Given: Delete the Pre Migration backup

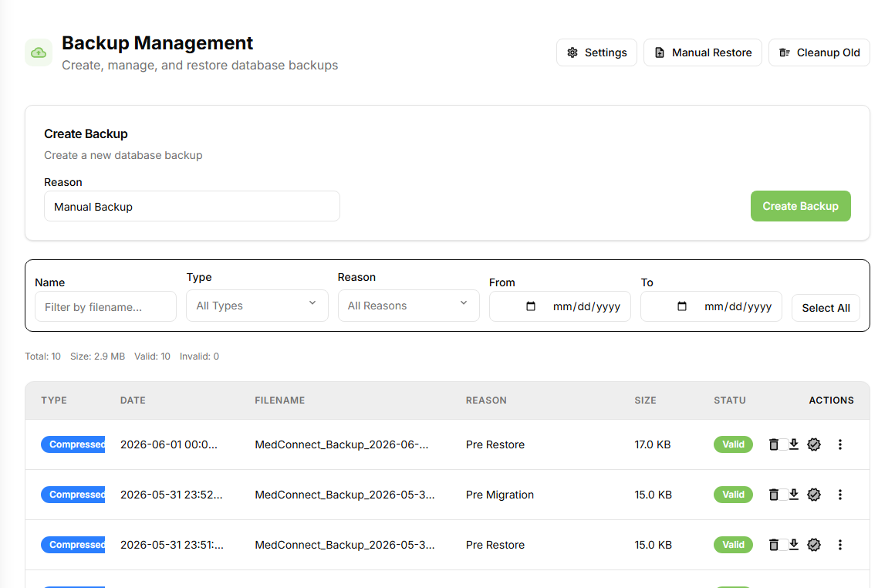Looking at the screenshot, I should click(773, 495).
